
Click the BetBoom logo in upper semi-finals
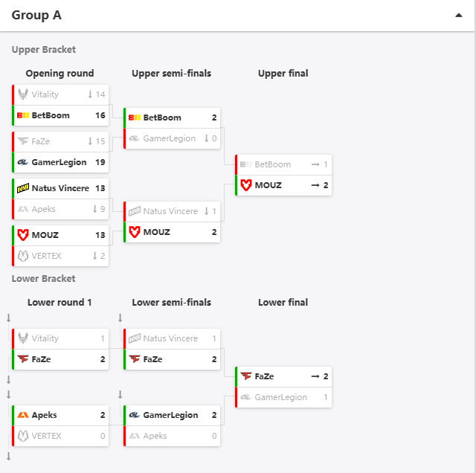(134, 118)
